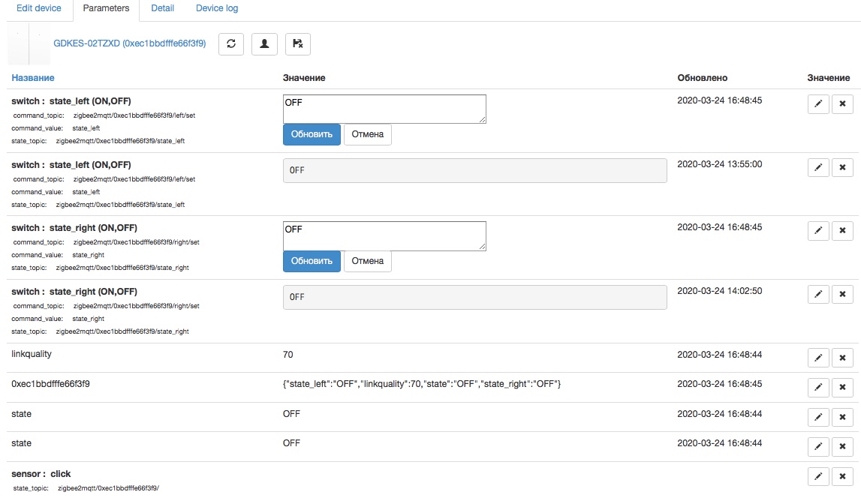Image resolution: width=861 pixels, height=504 pixels.
Task: Click the user icon button beside device name
Action: pyautogui.click(x=264, y=44)
